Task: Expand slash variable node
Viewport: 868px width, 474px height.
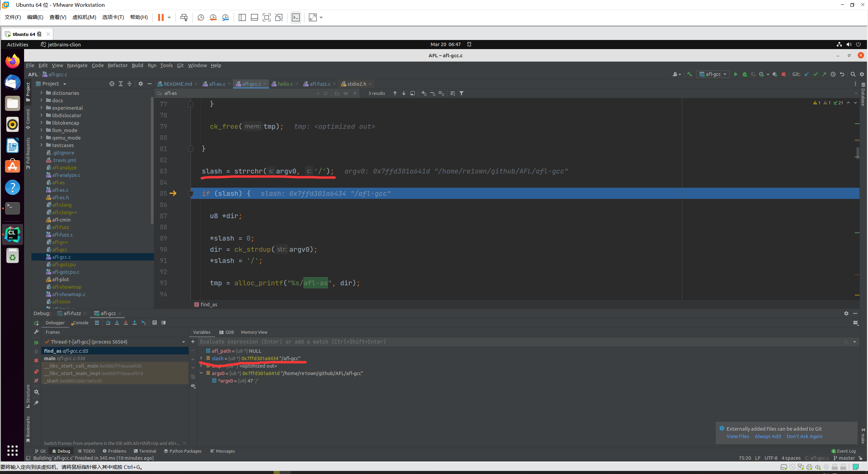Action: 201,358
